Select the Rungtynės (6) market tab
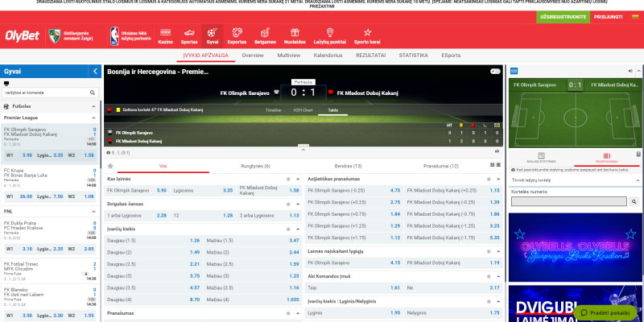This screenshot has width=644, height=322. pos(255,166)
